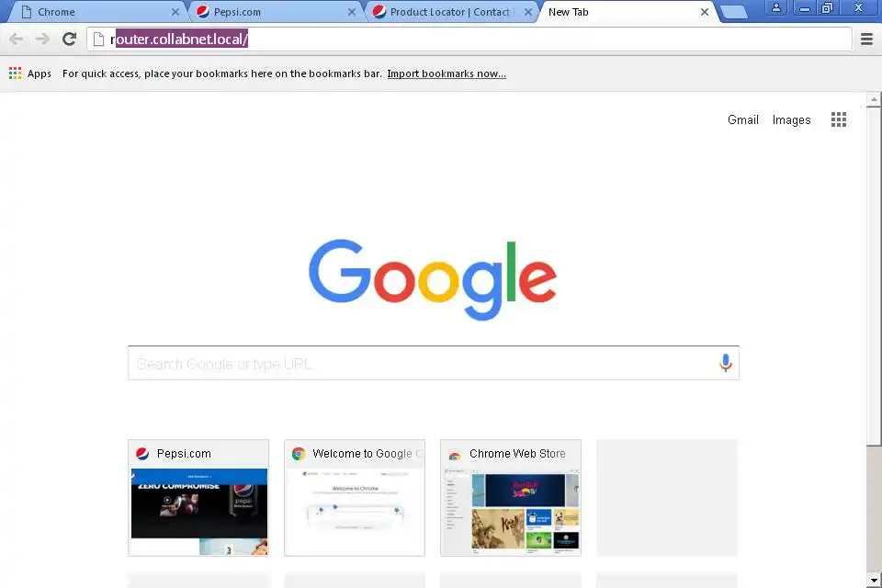Minimize the Chrome window
882x588 pixels.
point(805,7)
